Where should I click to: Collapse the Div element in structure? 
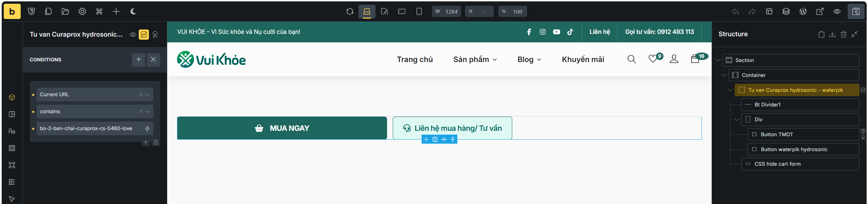click(x=737, y=120)
